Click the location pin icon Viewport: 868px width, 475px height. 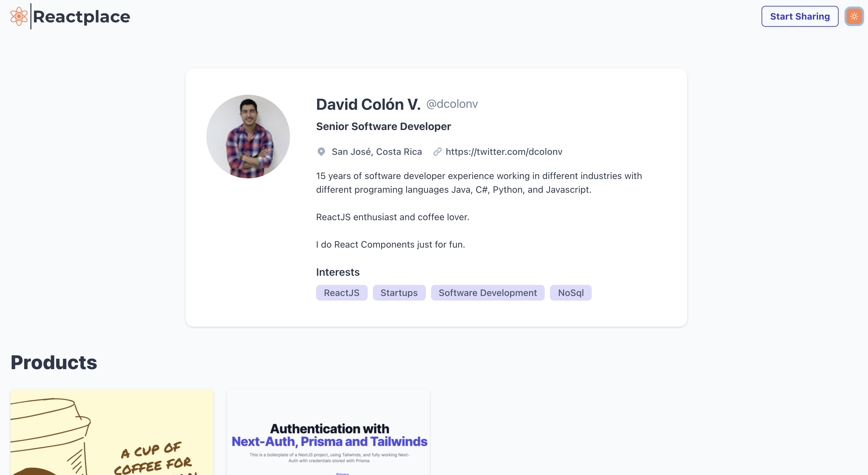[321, 152]
